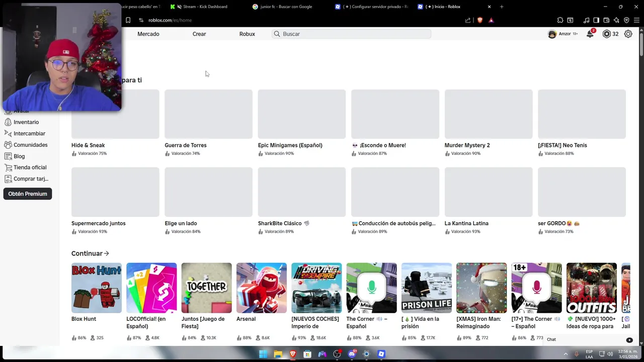Open a new browser tab
The height and width of the screenshot is (362, 644).
tap(502, 7)
